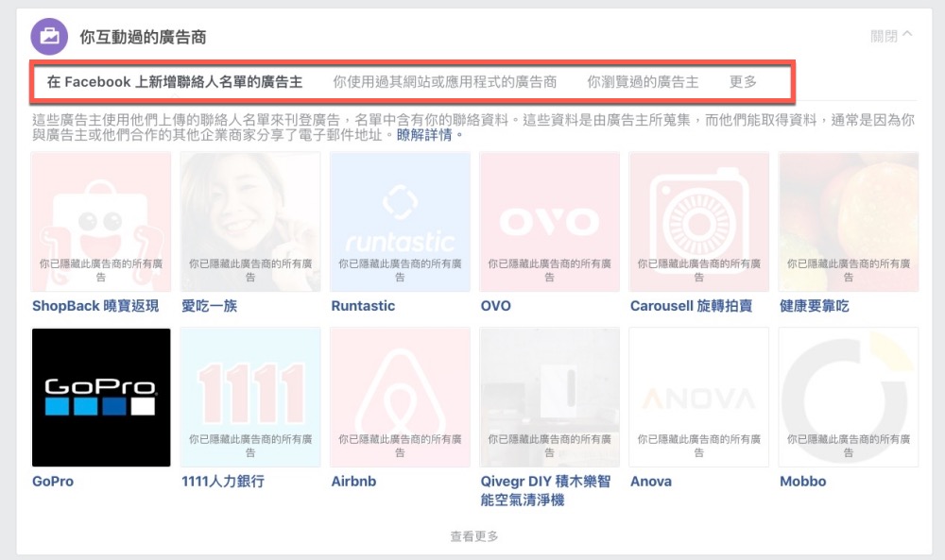Follow the 瞭解詳情 link
Image resolution: width=945 pixels, height=560 pixels.
424,135
